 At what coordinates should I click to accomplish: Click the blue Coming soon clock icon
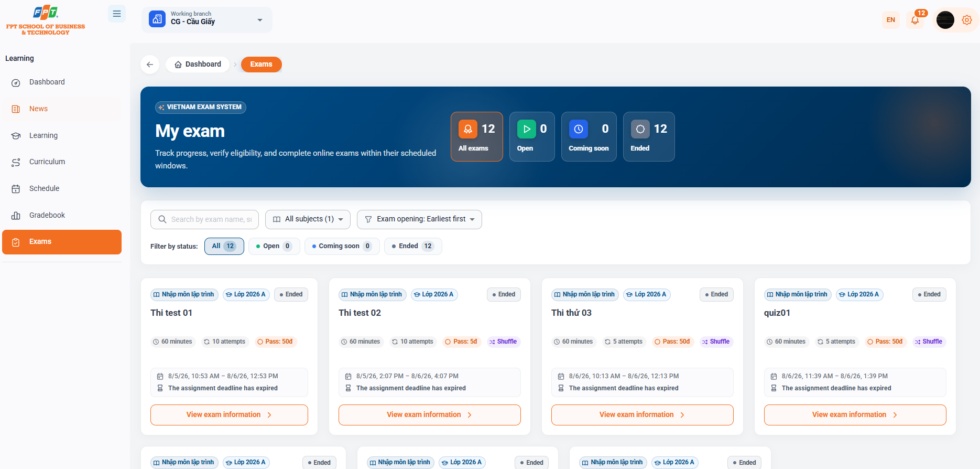point(579,129)
